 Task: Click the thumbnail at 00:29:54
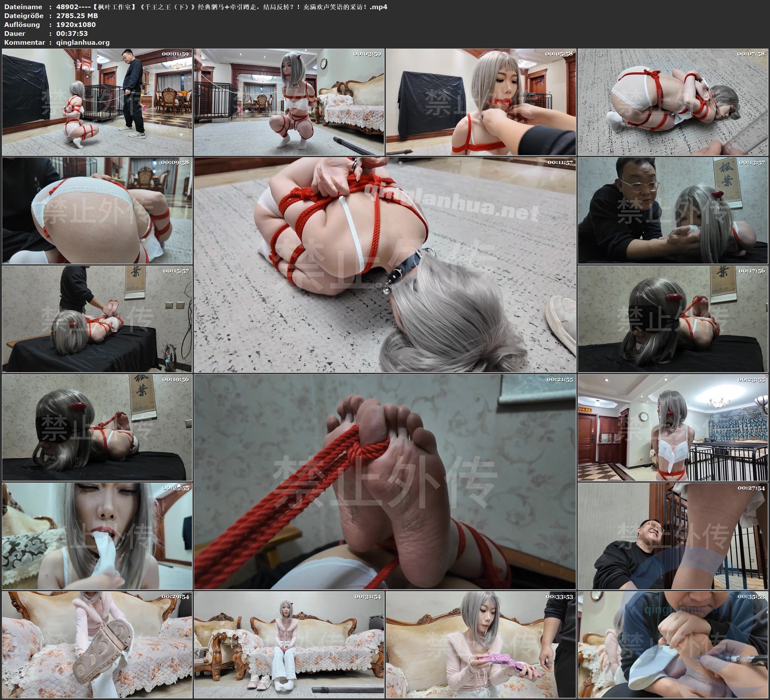point(97,644)
